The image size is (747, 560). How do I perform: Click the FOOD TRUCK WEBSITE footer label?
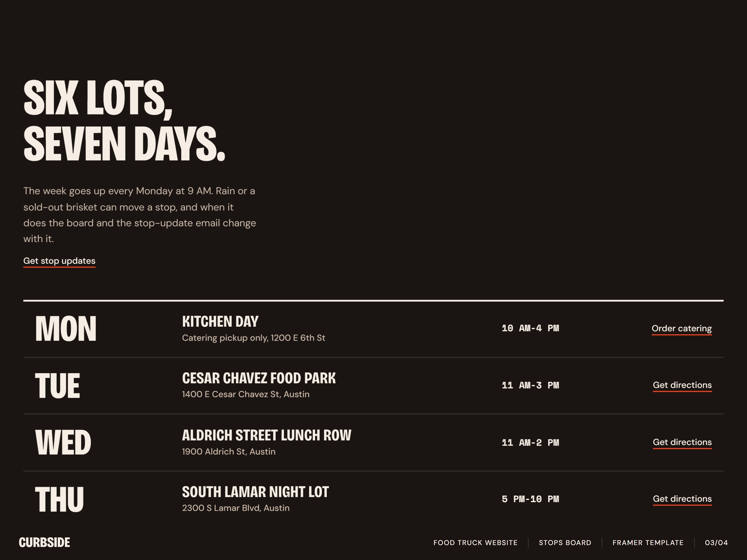[476, 543]
